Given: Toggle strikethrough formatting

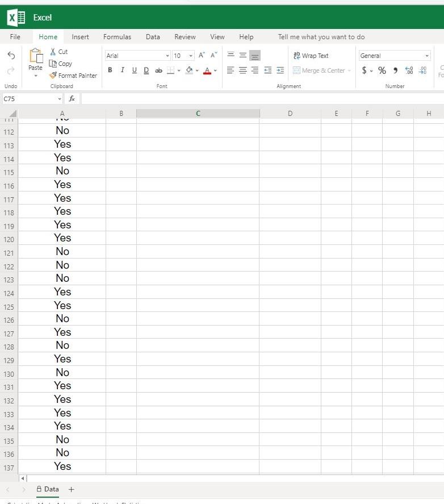Looking at the screenshot, I should tap(159, 70).
